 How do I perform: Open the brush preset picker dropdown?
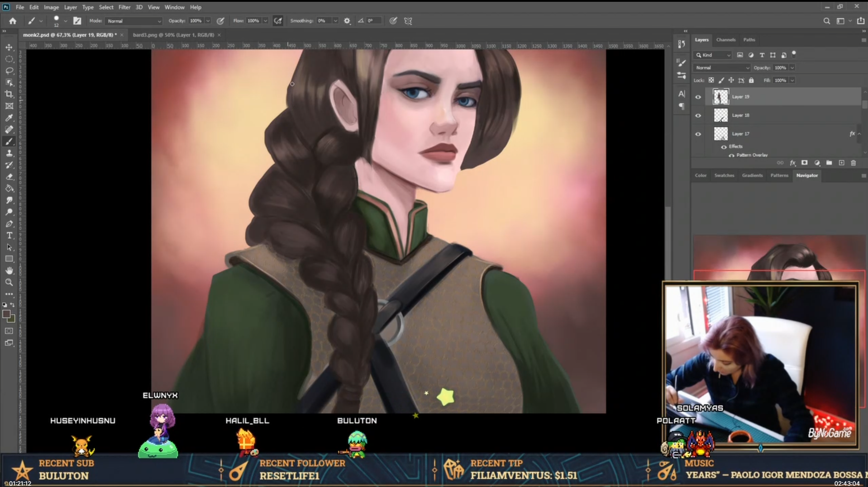[x=66, y=21]
